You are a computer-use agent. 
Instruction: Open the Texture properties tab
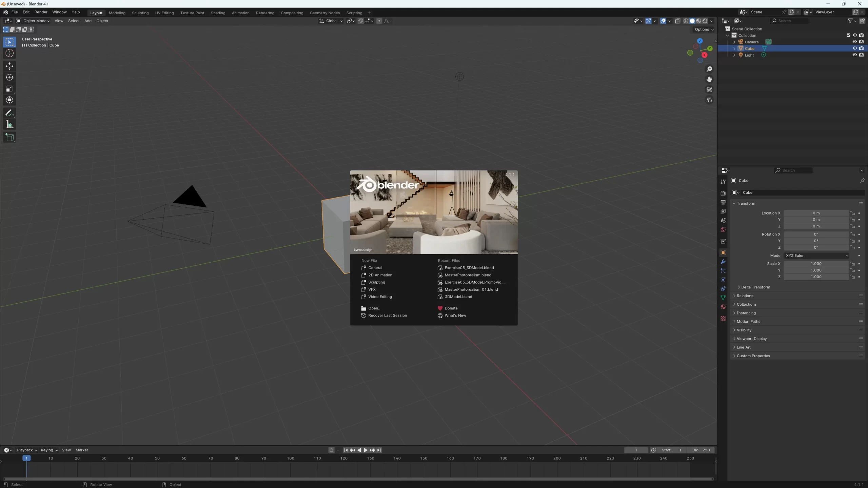click(x=723, y=318)
